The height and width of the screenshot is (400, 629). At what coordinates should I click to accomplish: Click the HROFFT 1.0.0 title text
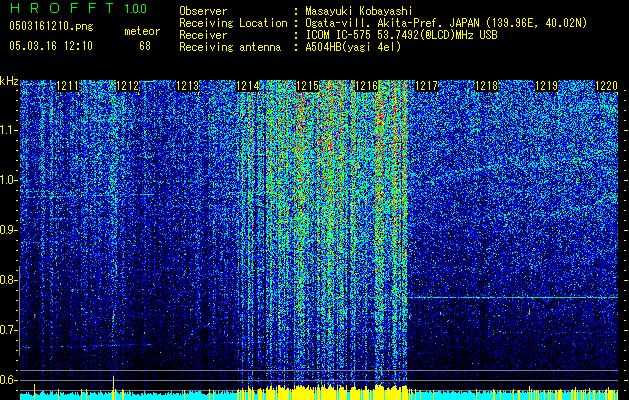tap(79, 8)
